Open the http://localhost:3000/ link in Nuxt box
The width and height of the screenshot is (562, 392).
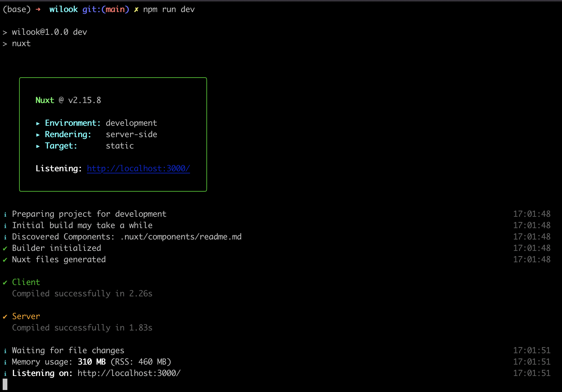pos(138,169)
